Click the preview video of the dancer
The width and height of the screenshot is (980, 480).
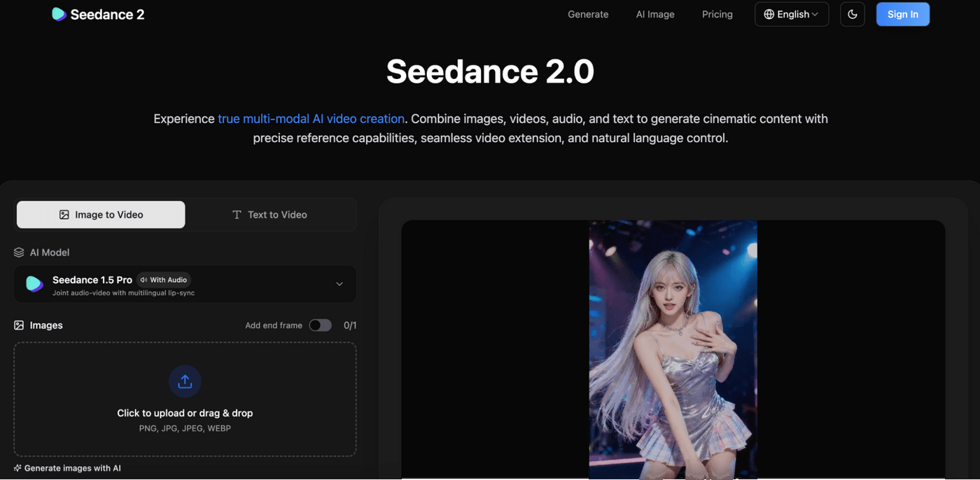673,350
